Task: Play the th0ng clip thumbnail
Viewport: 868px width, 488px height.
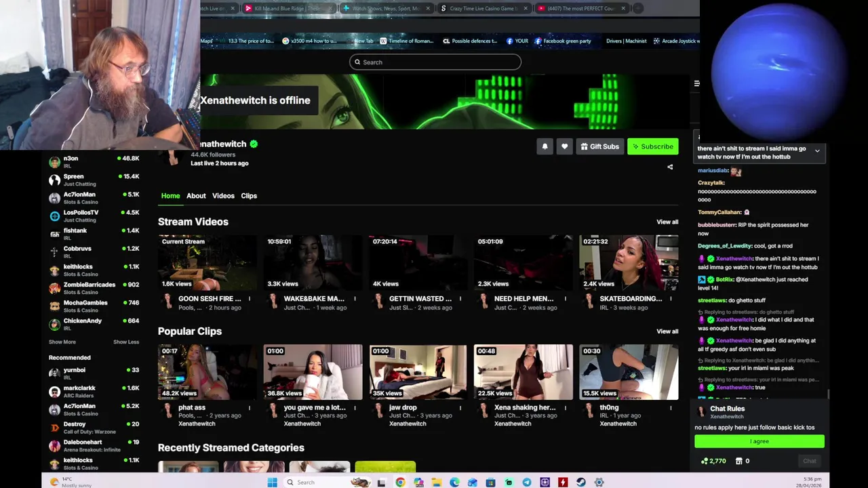Action: [x=629, y=372]
